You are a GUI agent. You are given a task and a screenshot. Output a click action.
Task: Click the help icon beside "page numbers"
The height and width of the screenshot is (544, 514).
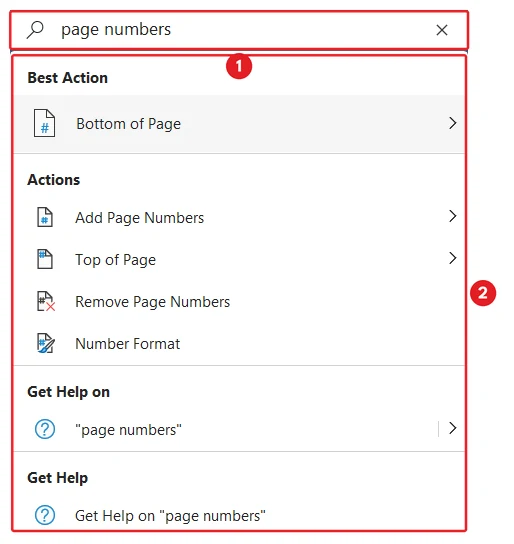pos(45,429)
